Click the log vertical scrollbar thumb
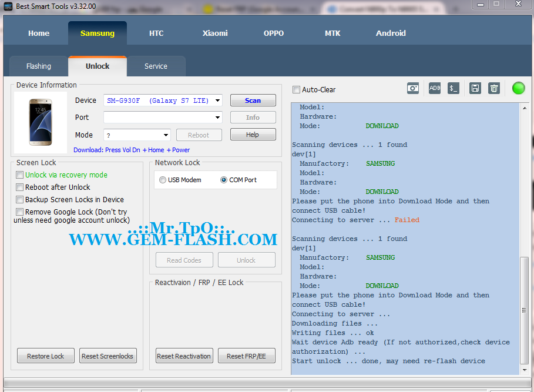This screenshot has width=534, height=392. (525, 311)
